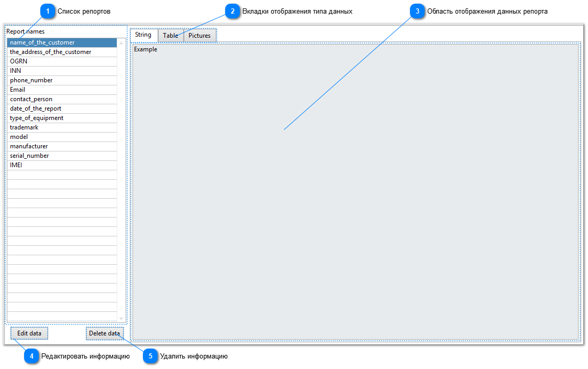This screenshot has height=369, width=588.
Task: Choose the OGRN report item
Action: pyautogui.click(x=18, y=61)
